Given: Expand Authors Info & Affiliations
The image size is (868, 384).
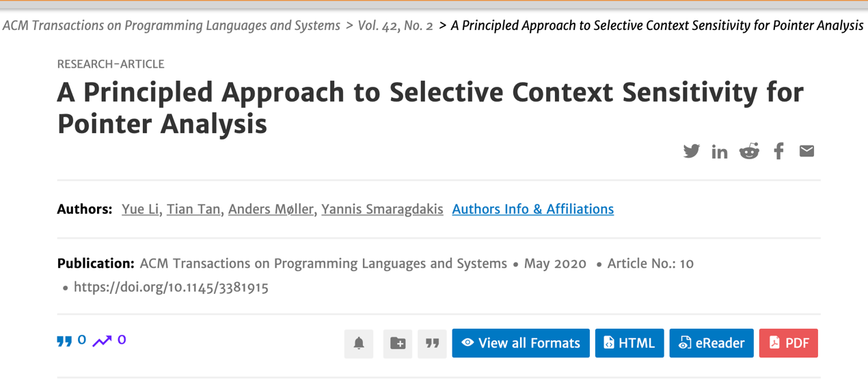Looking at the screenshot, I should coord(532,209).
